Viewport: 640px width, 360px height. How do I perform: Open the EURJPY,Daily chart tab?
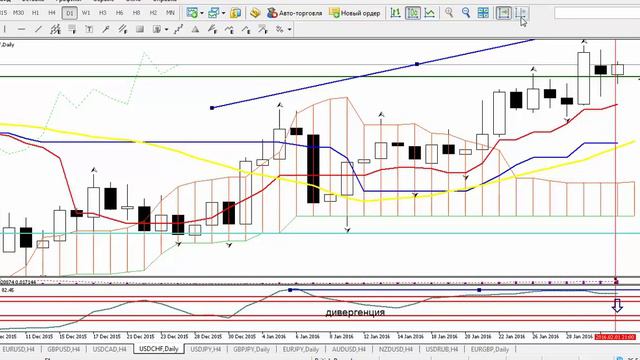tap(300, 349)
